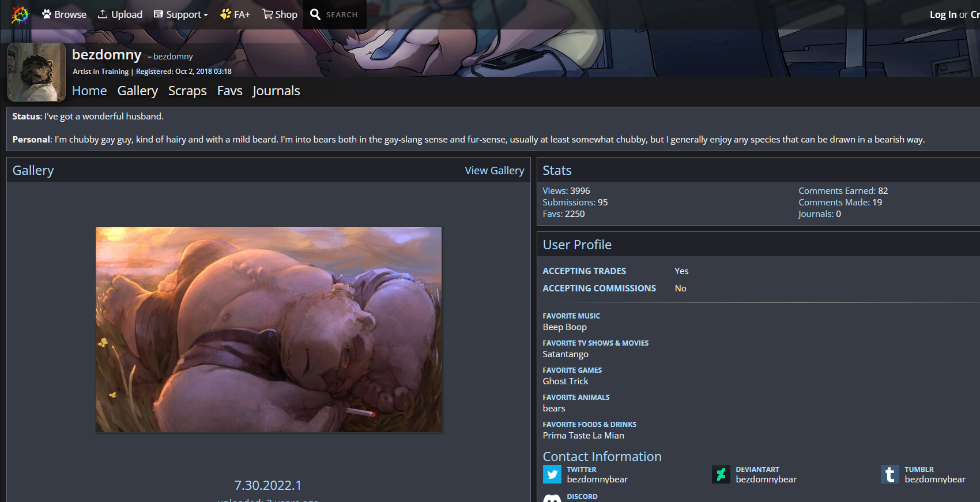Screen dimensions: 980x502
Task: Click the Discord contact icon
Action: point(552,497)
